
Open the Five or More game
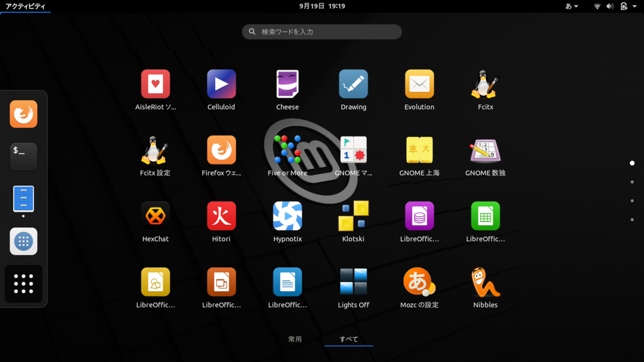click(x=287, y=150)
